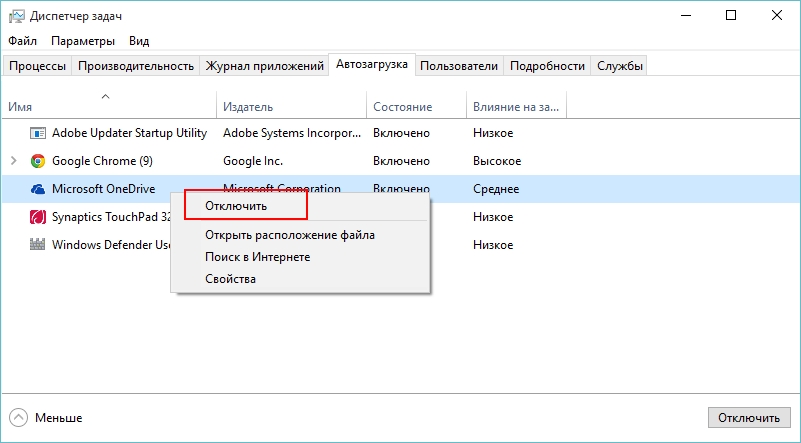
Task: Select the Windows Defender row name
Action: click(111, 245)
